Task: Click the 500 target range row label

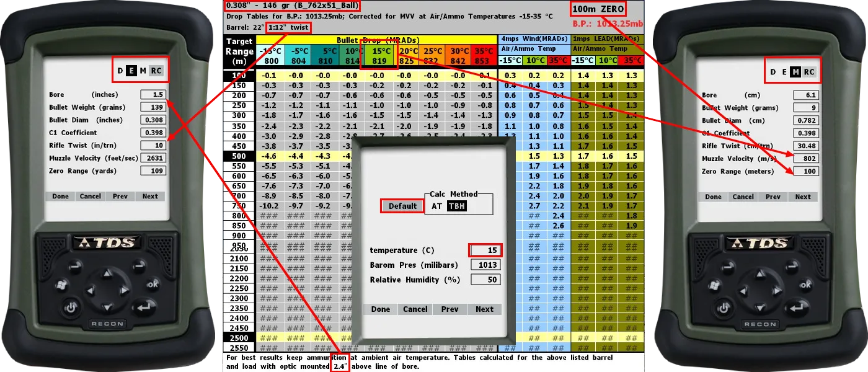Action: pos(239,156)
